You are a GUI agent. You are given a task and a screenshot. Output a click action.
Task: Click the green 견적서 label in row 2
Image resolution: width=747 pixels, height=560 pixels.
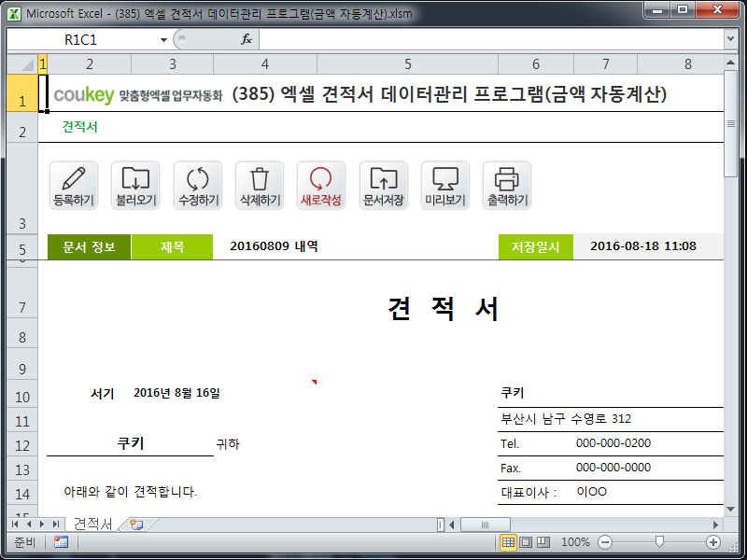click(79, 127)
